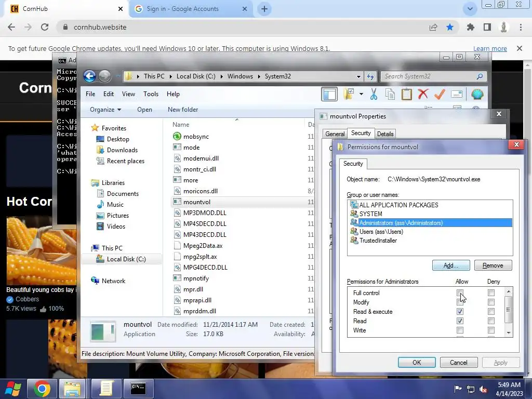Open dropdown arrow beside Folder Options icon
Image resolution: width=532 pixels, height=399 pixels.
point(362,95)
